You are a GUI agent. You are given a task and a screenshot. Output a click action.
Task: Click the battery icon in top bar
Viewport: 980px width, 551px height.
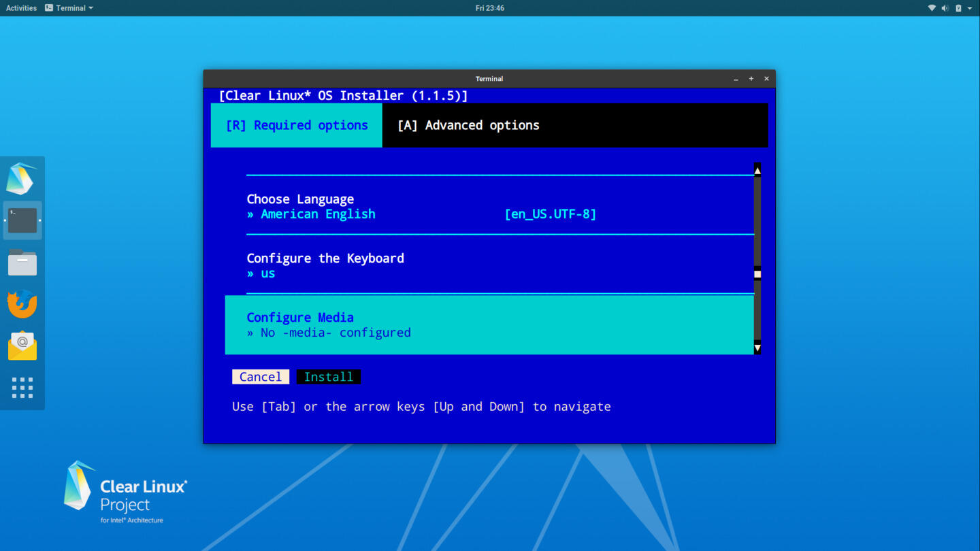[x=958, y=8]
